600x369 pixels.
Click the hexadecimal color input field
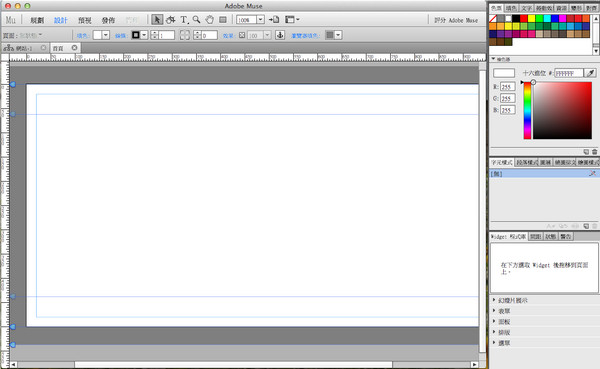[569, 73]
